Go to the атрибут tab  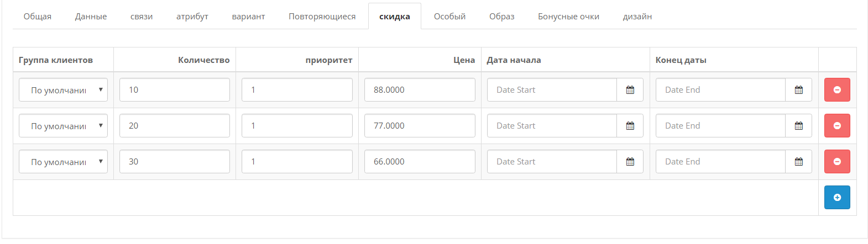(192, 17)
